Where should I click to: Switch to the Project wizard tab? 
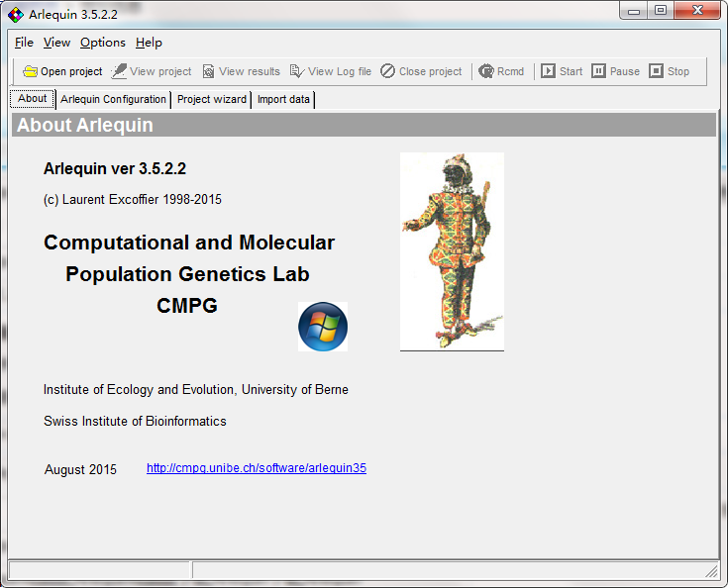pos(212,99)
